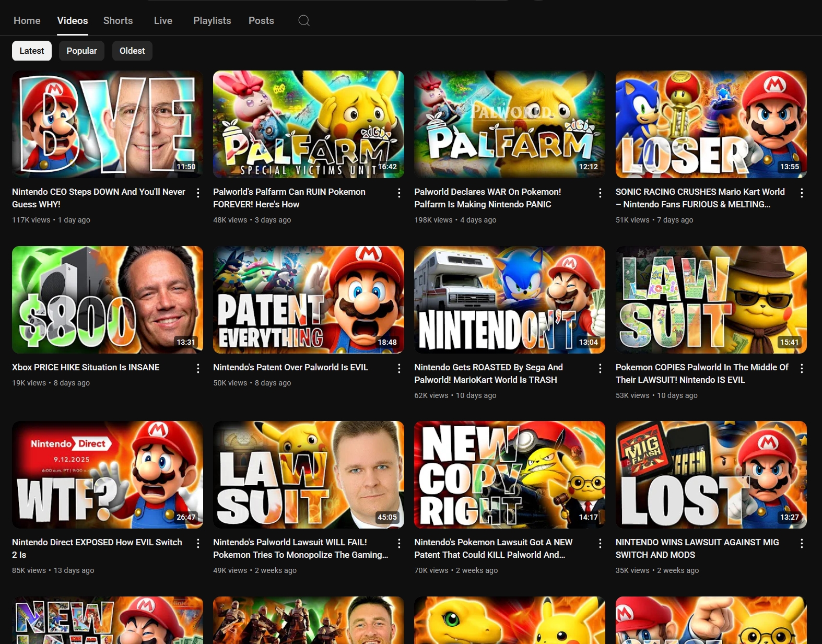Click '198K views • 4 days ago' text

click(455, 220)
